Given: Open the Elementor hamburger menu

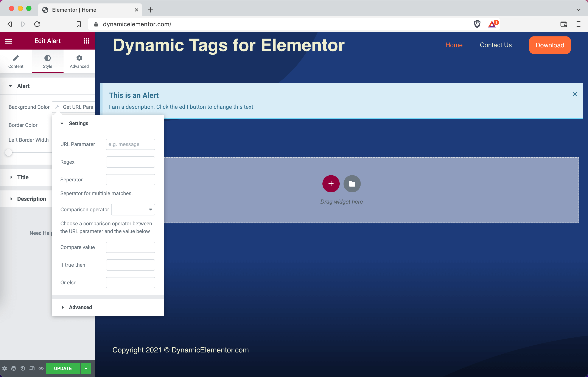Looking at the screenshot, I should coord(9,41).
